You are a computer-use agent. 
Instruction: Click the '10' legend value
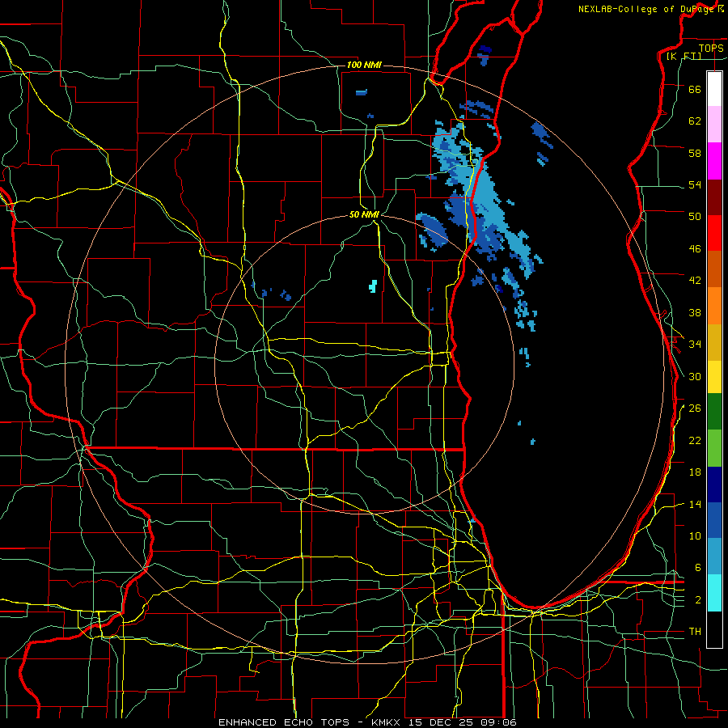pyautogui.click(x=695, y=535)
